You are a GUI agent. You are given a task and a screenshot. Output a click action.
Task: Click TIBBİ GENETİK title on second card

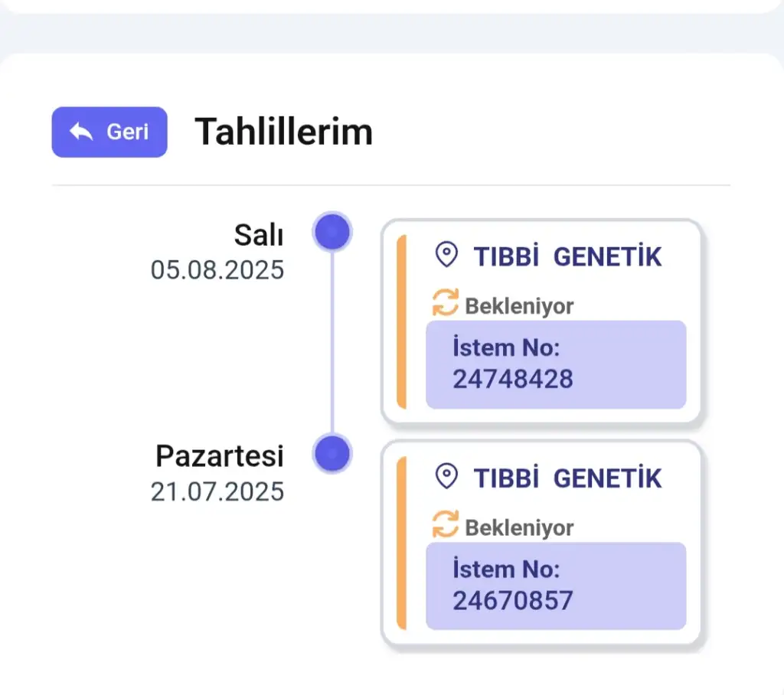point(567,478)
